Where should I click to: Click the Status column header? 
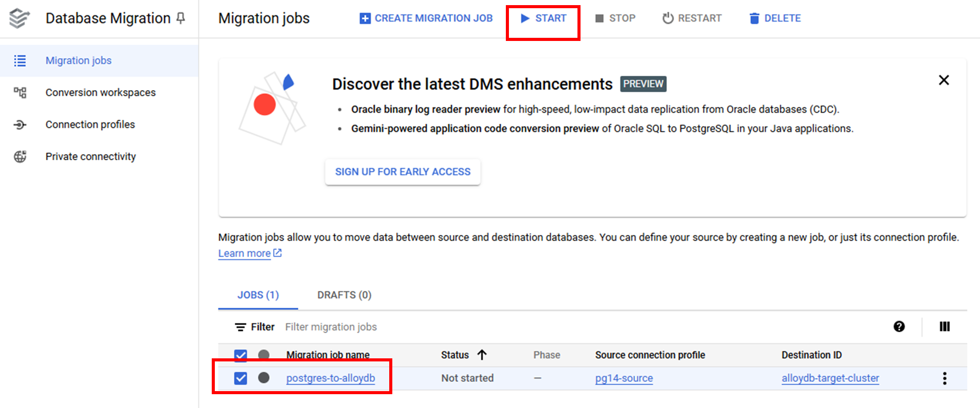455,355
